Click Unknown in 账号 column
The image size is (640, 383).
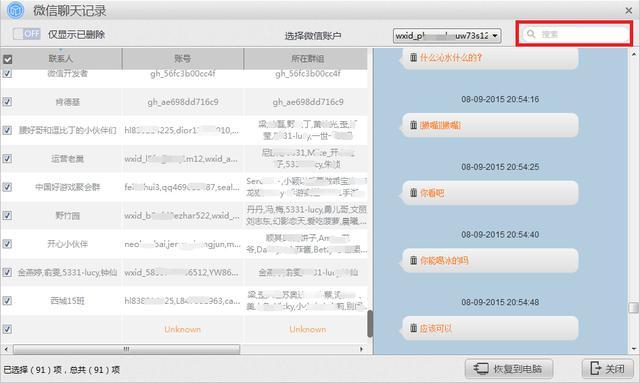pos(182,329)
